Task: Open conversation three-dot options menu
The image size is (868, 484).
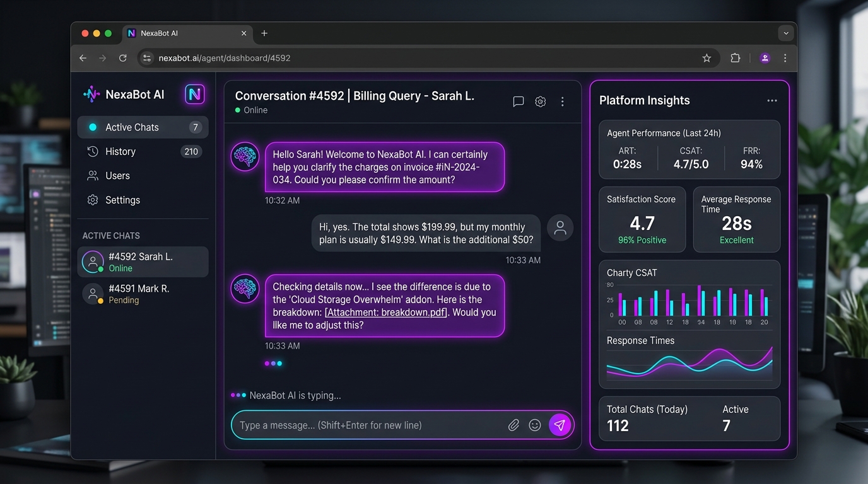Action: pos(563,101)
